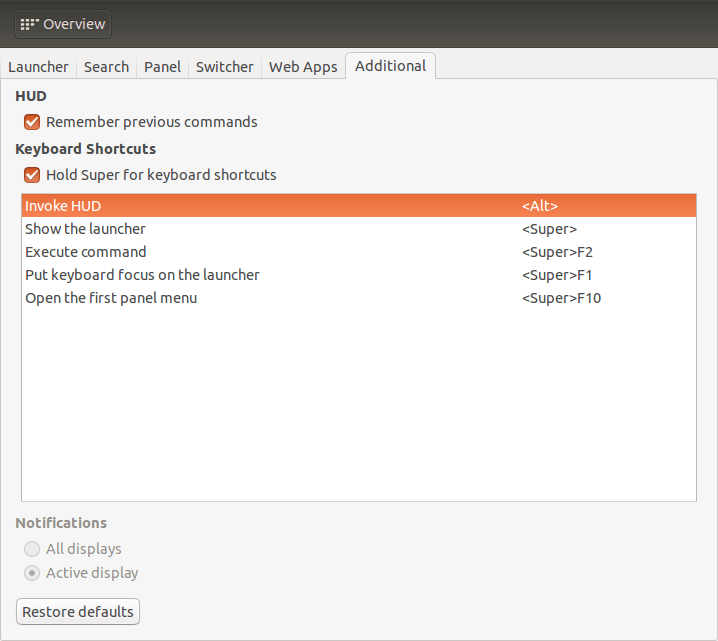The height and width of the screenshot is (641, 718).
Task: Go to the Panel tab
Action: click(163, 67)
